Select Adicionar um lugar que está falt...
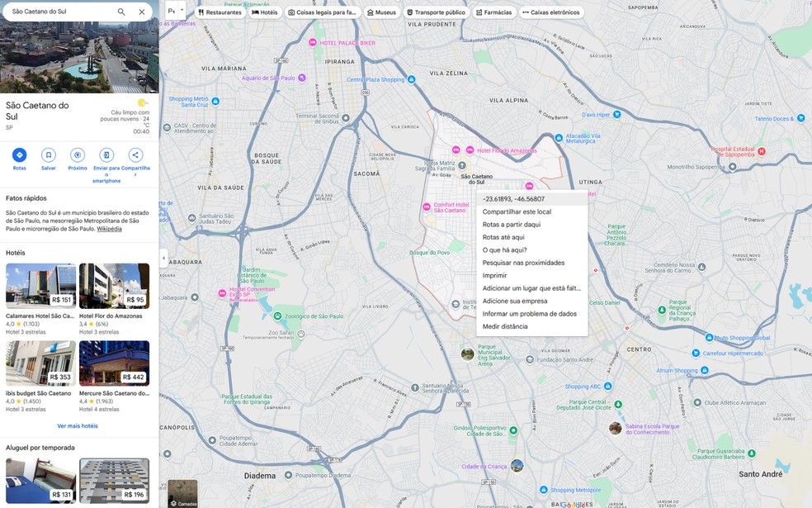 tap(531, 288)
